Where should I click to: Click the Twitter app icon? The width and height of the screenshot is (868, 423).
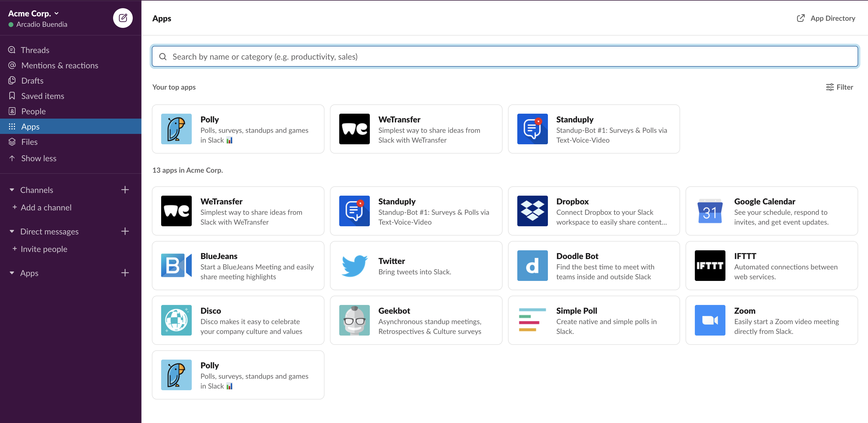point(354,266)
